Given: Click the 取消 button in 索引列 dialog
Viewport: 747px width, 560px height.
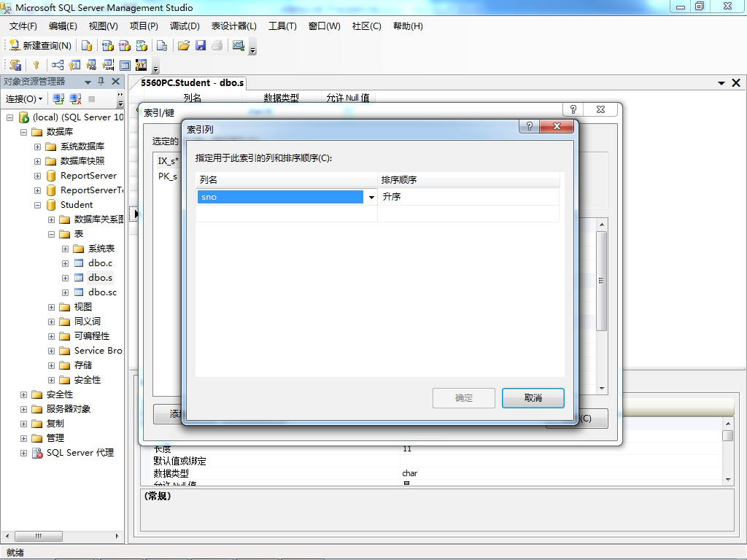Looking at the screenshot, I should 533,398.
